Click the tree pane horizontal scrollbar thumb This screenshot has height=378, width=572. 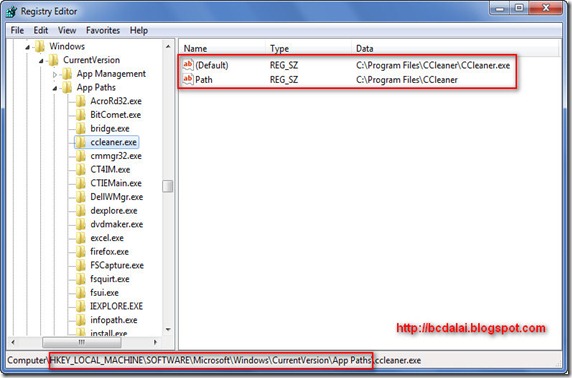coord(82,342)
